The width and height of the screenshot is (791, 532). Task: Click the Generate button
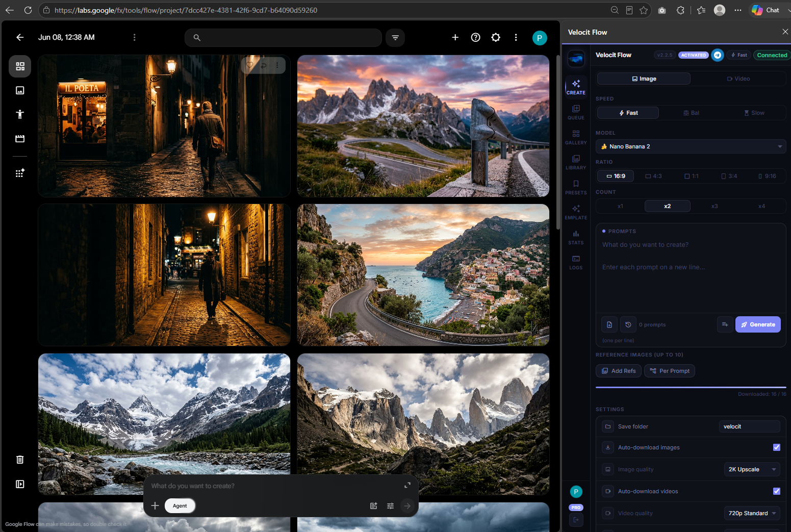(758, 324)
